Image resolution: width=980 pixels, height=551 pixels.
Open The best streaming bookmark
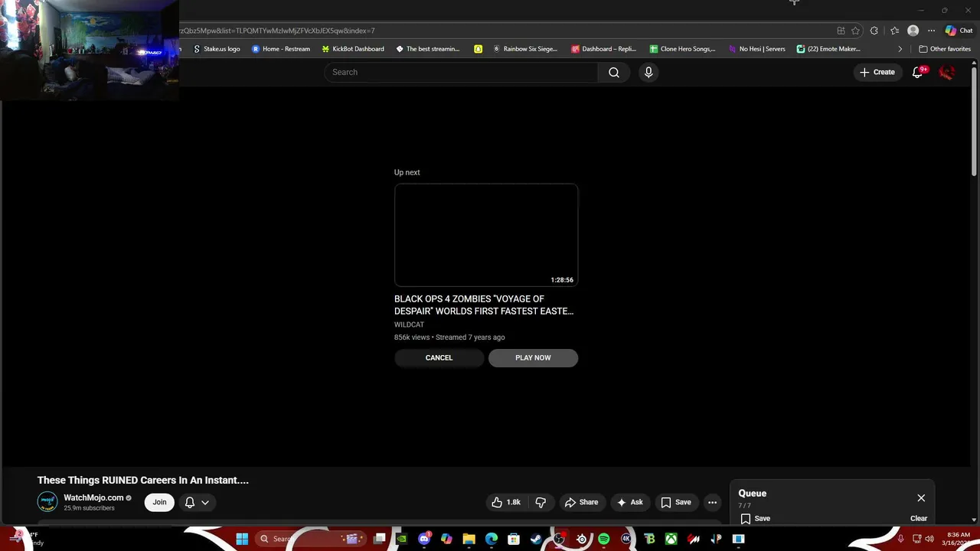pyautogui.click(x=428, y=49)
